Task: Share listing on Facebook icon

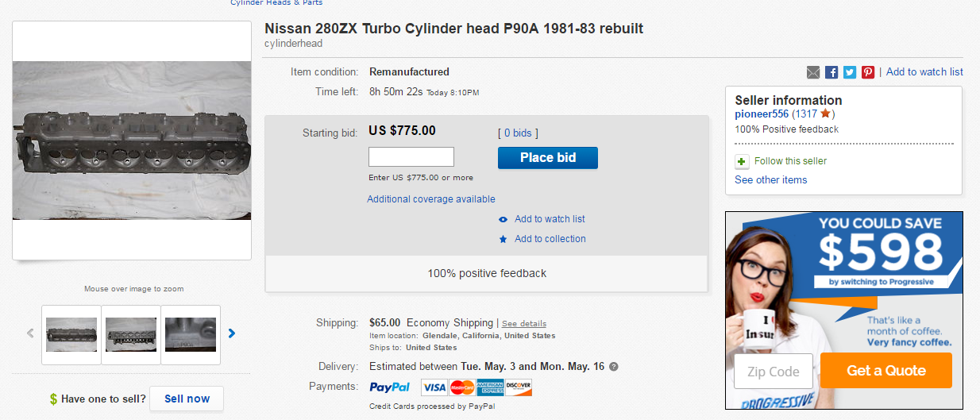Action: tap(831, 72)
